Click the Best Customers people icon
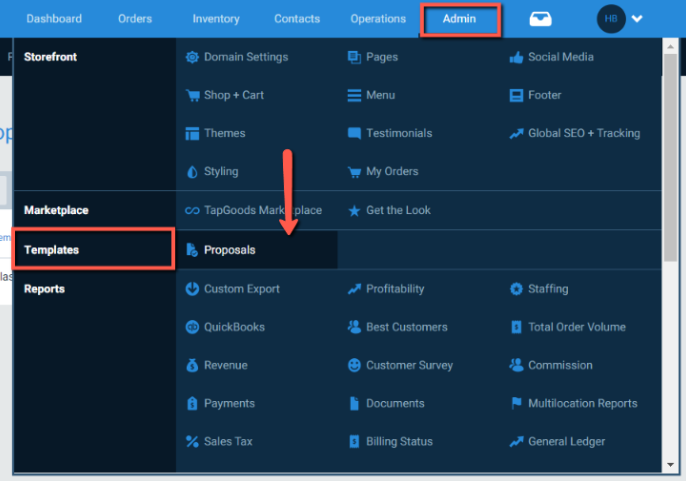 point(354,327)
